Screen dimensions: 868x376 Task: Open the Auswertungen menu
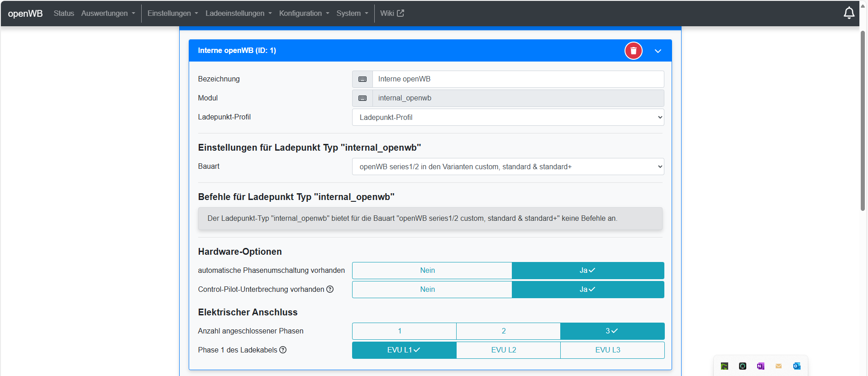pos(108,13)
